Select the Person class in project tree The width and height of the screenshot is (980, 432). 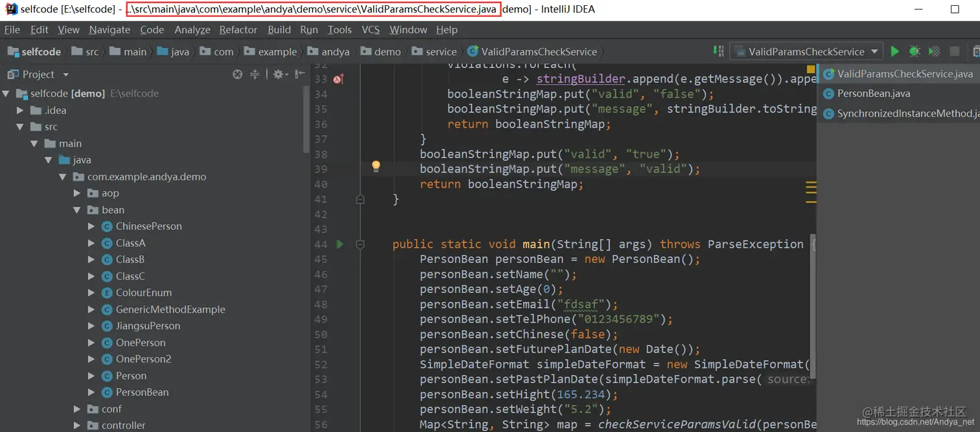131,376
